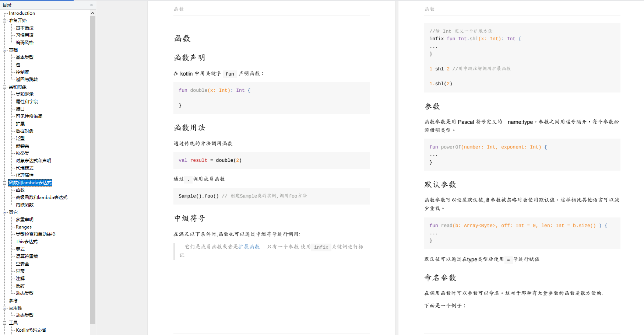Viewport: 644px width, 335px height.
Task: Open the 反射 chapter
Action: click(20, 286)
